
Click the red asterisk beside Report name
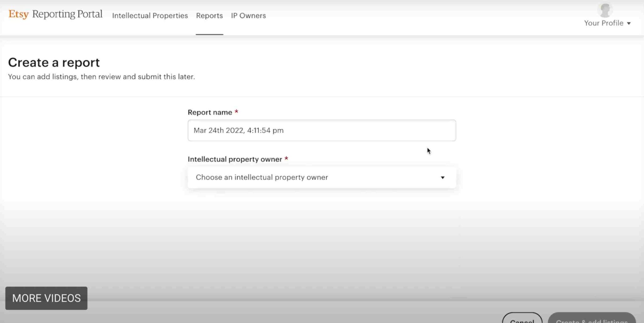click(236, 112)
